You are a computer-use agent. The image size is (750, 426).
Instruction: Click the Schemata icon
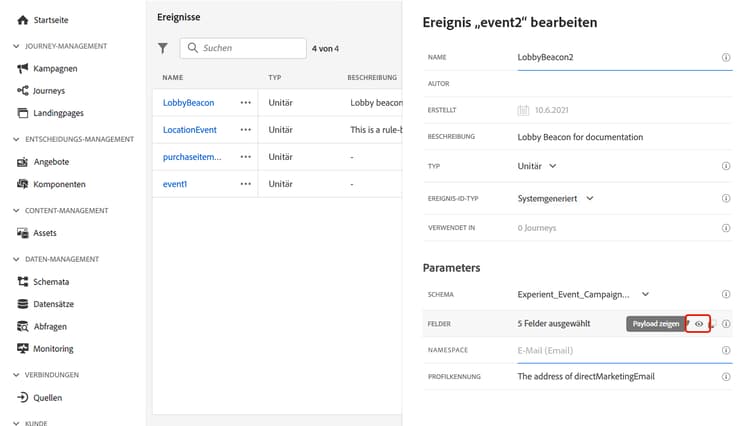[x=22, y=282]
